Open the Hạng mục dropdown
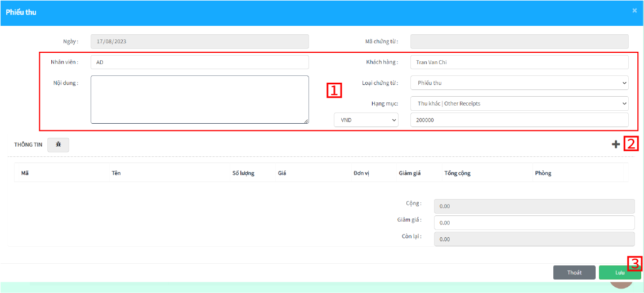This screenshot has width=644, height=293. pyautogui.click(x=519, y=103)
